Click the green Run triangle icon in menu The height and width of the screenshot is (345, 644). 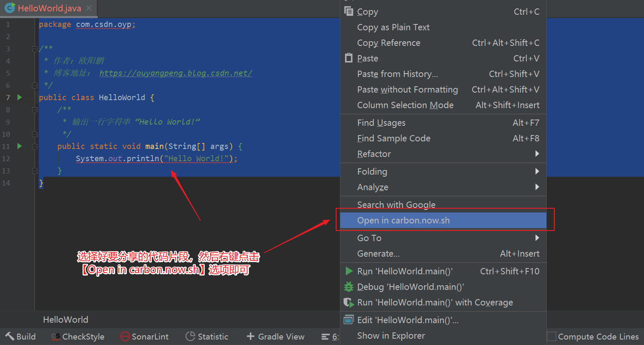coord(349,271)
